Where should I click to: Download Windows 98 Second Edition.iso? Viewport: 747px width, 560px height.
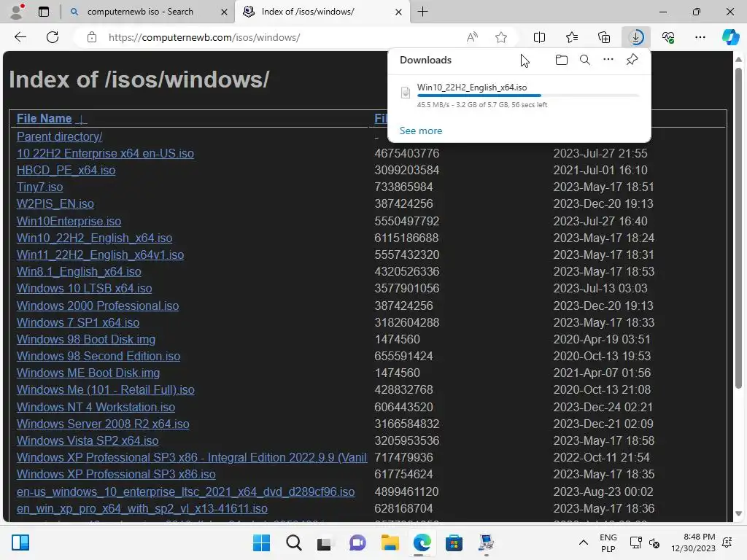98,356
